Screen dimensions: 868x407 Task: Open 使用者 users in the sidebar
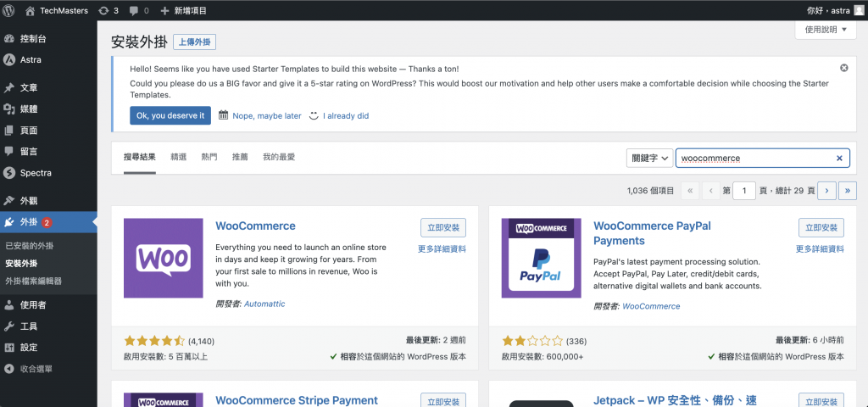point(48,304)
